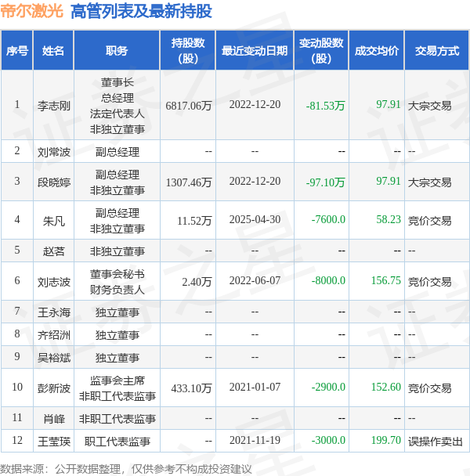Image resolution: width=470 pixels, height=476 pixels.
Task: Click the date 2021-01-07
Action: click(x=255, y=387)
